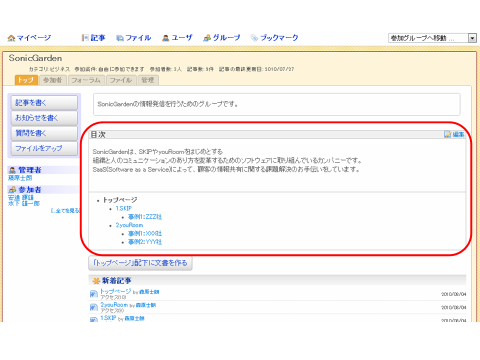Click the house icon beside マイページ
The height and width of the screenshot is (360, 480).
click(x=11, y=38)
